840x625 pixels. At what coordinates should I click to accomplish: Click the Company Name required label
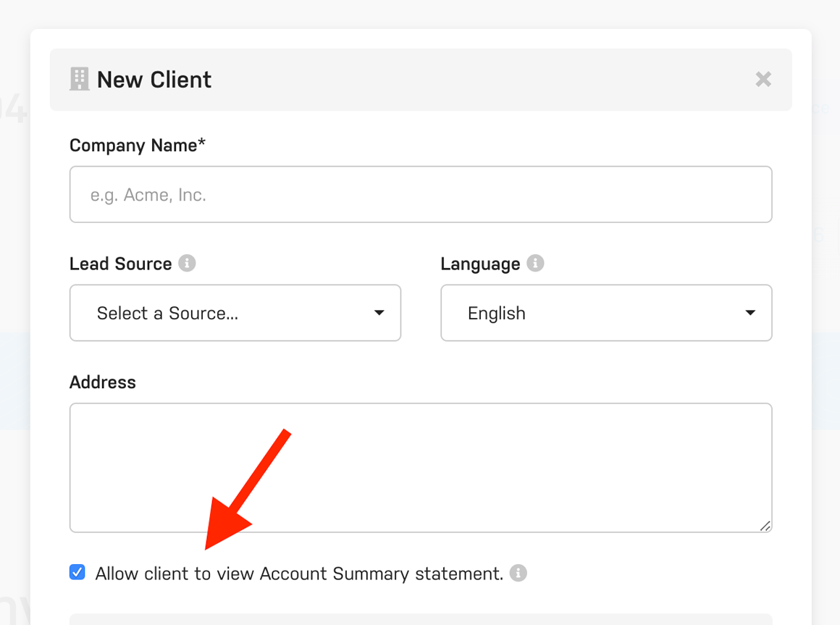[x=137, y=145]
